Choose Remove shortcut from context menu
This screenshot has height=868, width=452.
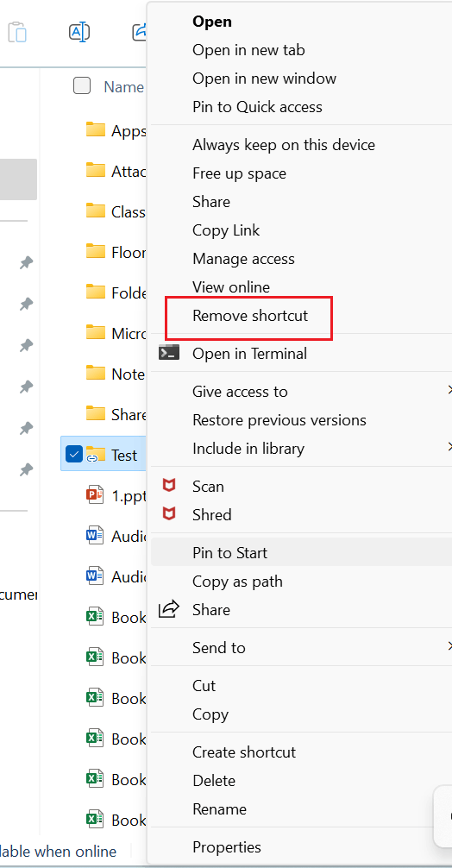click(250, 316)
